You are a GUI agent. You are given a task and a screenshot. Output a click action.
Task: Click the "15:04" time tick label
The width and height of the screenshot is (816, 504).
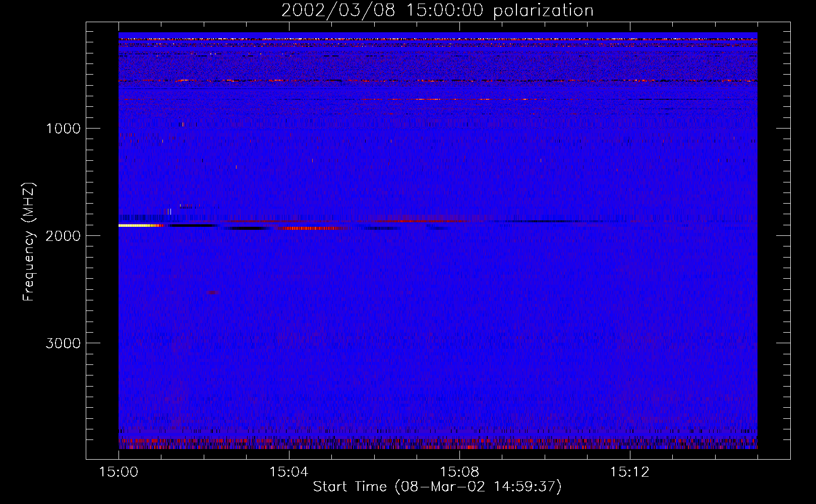coord(289,472)
